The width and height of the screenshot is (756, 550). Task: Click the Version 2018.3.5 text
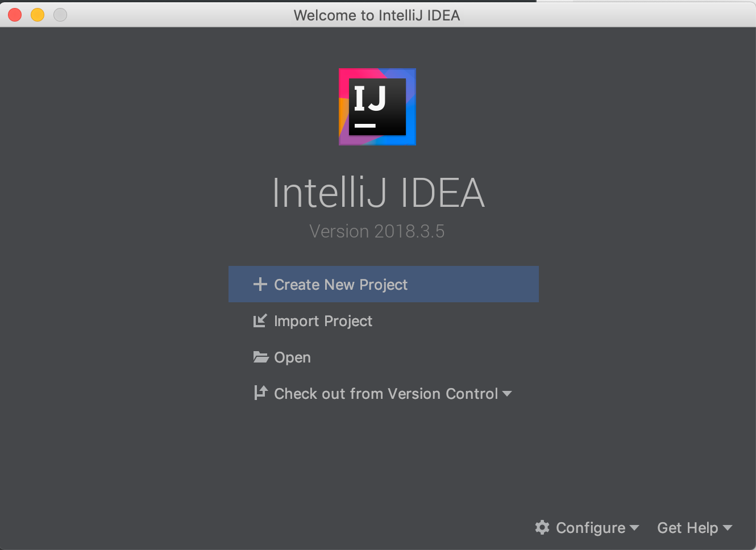(377, 231)
